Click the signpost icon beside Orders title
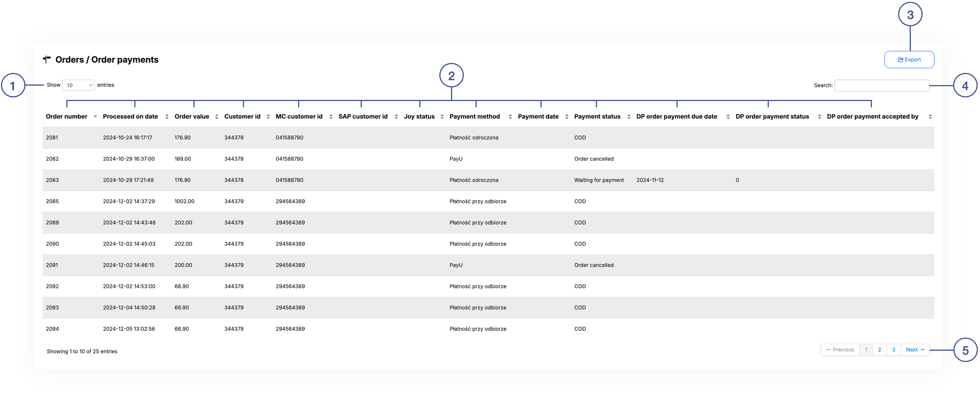This screenshot has width=980, height=399. [47, 59]
